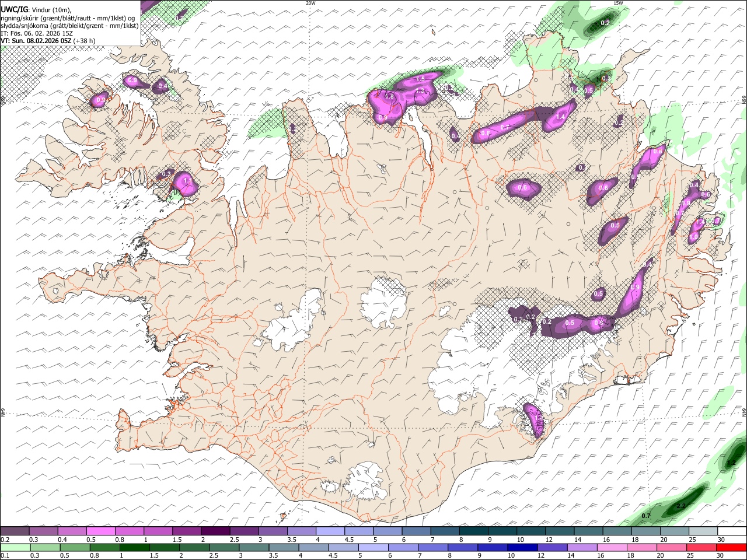The width and height of the screenshot is (747, 560).
Task: Choose the medium green 0.8 rain-scale swatch
Action: pos(105,548)
